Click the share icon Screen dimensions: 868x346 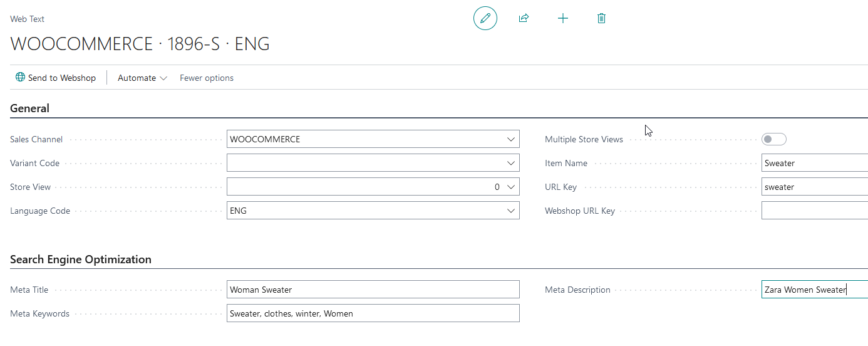tap(524, 18)
